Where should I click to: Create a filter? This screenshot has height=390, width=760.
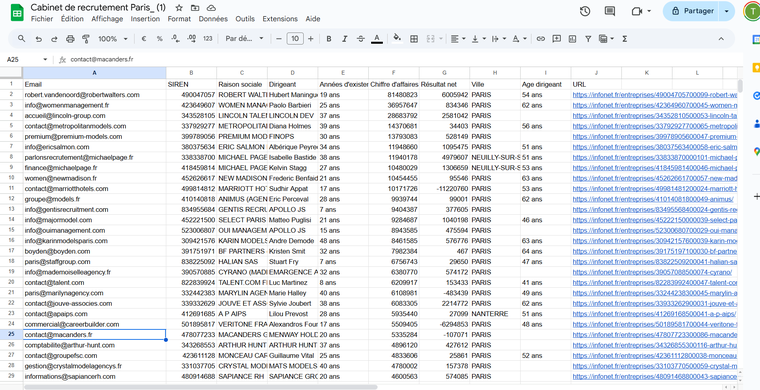pyautogui.click(x=588, y=39)
